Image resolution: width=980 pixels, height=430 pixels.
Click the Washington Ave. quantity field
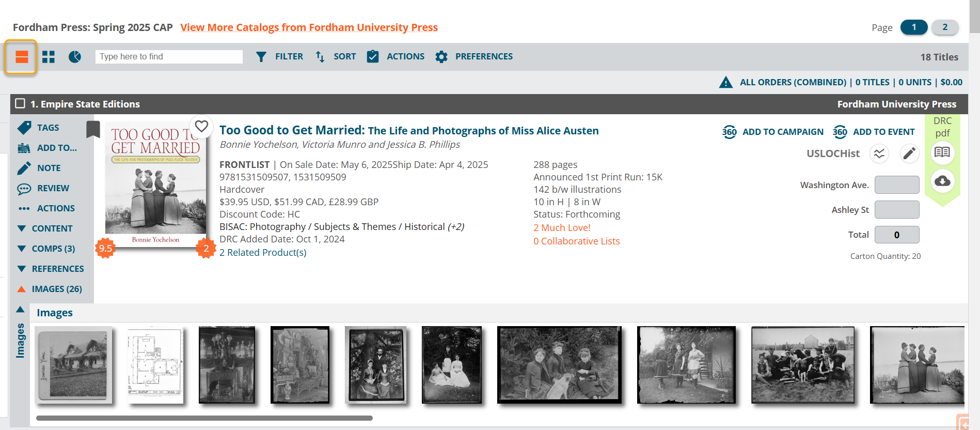(897, 185)
